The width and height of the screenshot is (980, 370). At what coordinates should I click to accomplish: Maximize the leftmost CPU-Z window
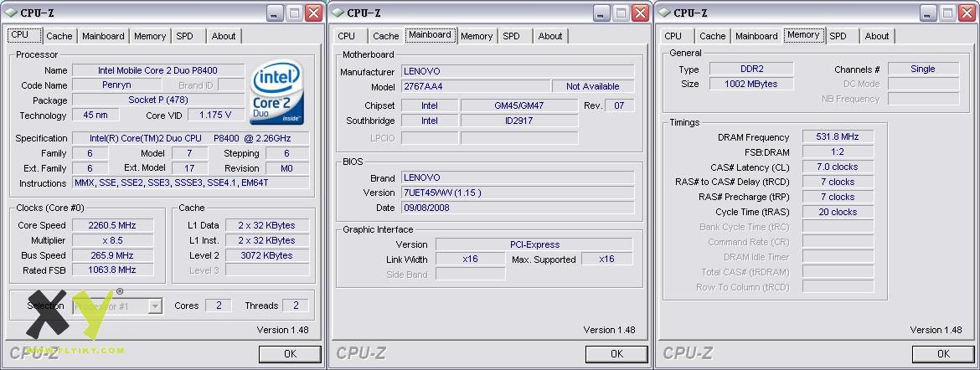tap(294, 13)
